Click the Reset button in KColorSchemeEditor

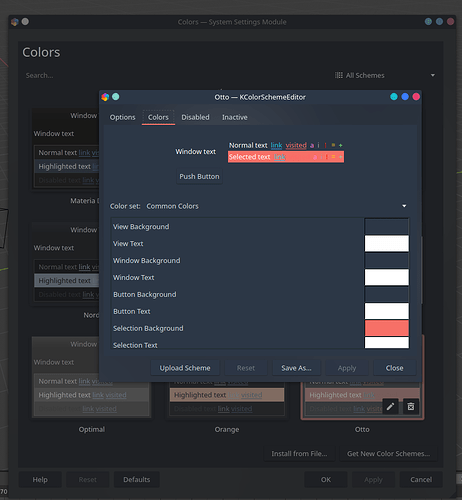[246, 368]
